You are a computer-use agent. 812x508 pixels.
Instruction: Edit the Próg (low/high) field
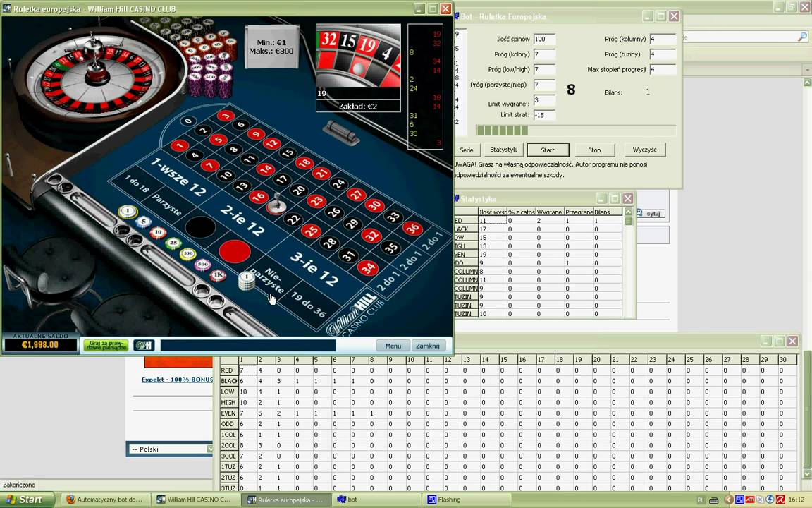click(x=544, y=69)
